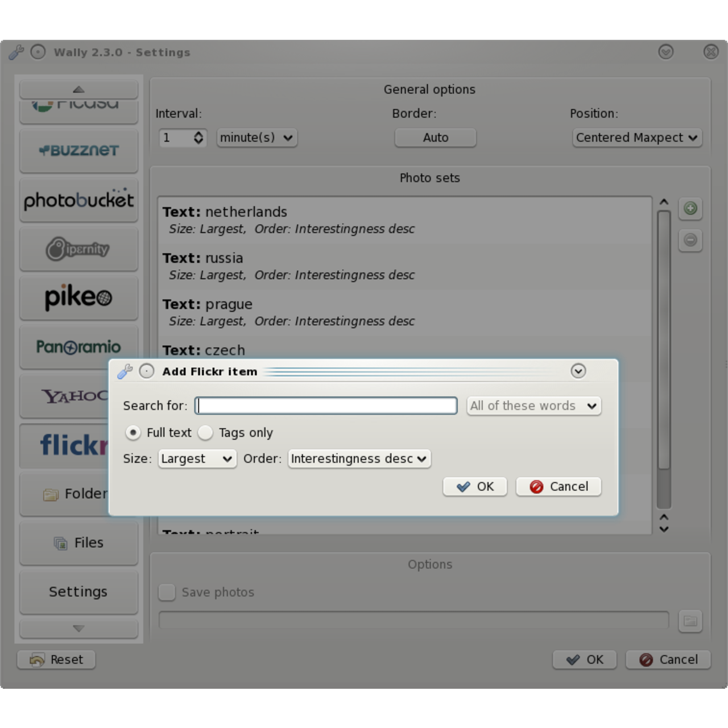The width and height of the screenshot is (728, 728).
Task: Select the Full text search option
Action: 133,433
